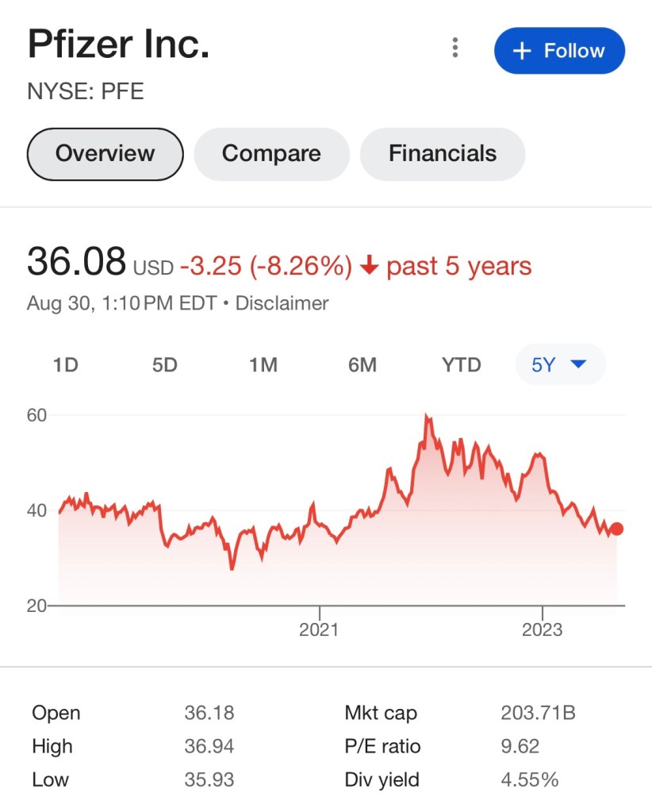This screenshot has width=652, height=812.
Task: Click the Disclaimer link
Action: (x=282, y=302)
